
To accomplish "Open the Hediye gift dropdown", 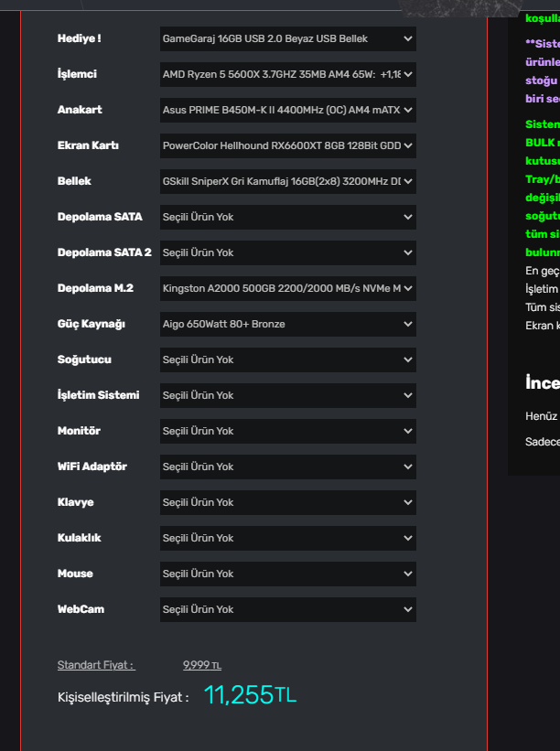I will (x=288, y=38).
